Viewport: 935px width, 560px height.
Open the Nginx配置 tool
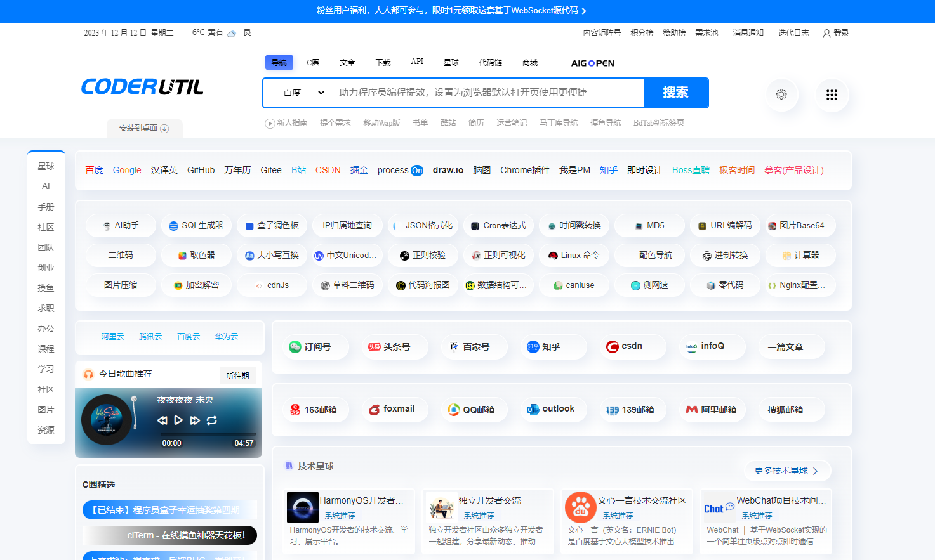pos(800,285)
